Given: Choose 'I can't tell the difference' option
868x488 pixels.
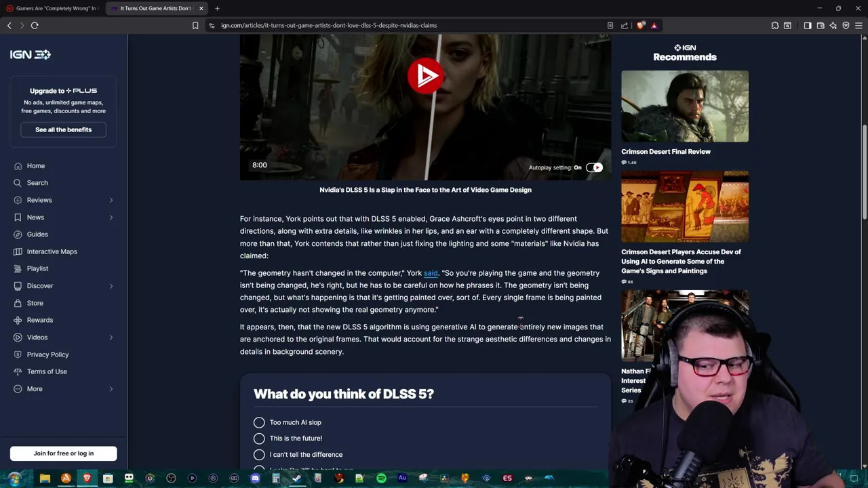Looking at the screenshot, I should (259, 455).
